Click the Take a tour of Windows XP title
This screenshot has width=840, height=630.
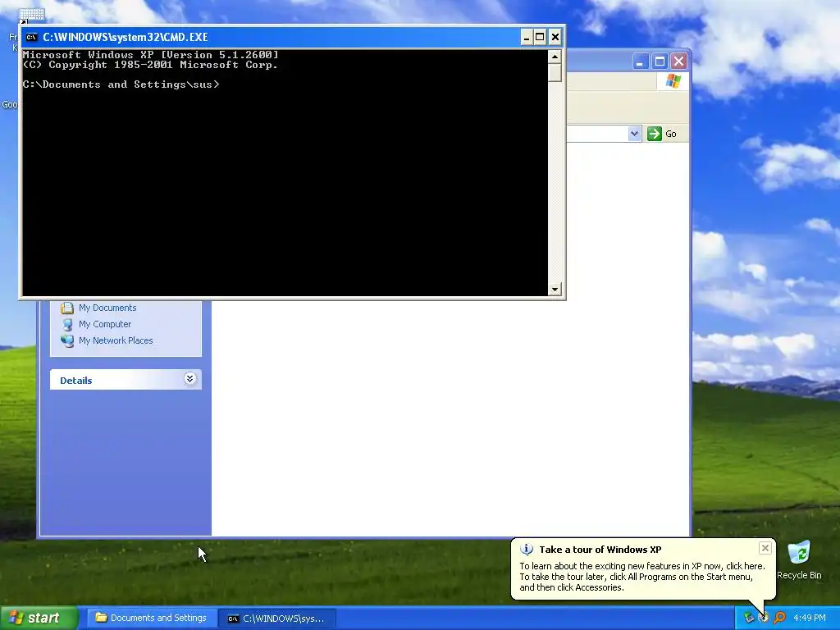[600, 550]
